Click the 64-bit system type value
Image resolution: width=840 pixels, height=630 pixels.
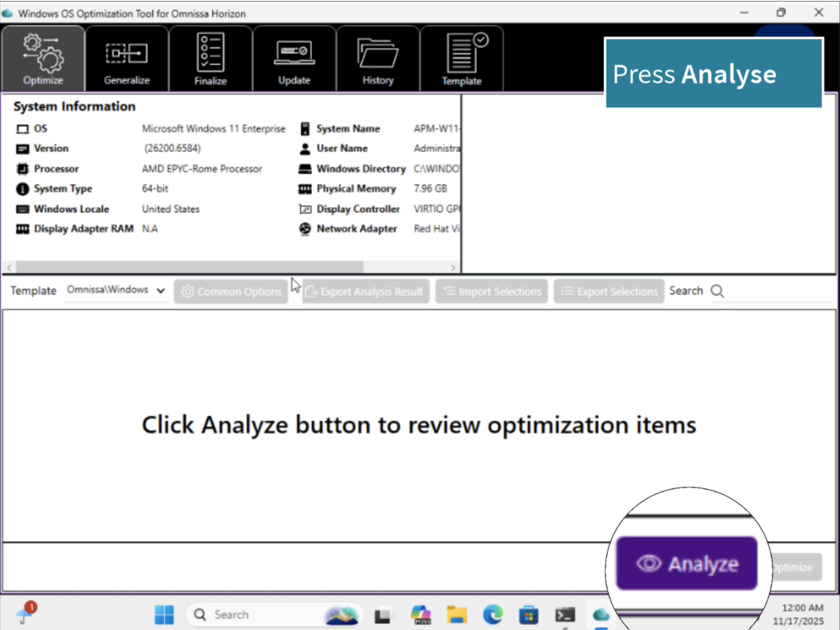155,189
